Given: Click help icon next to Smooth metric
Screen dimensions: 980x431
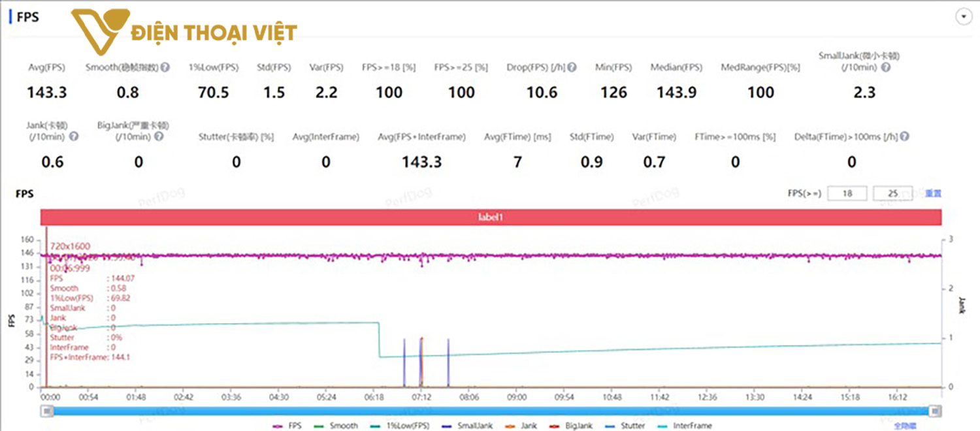Looking at the screenshot, I should (x=166, y=67).
